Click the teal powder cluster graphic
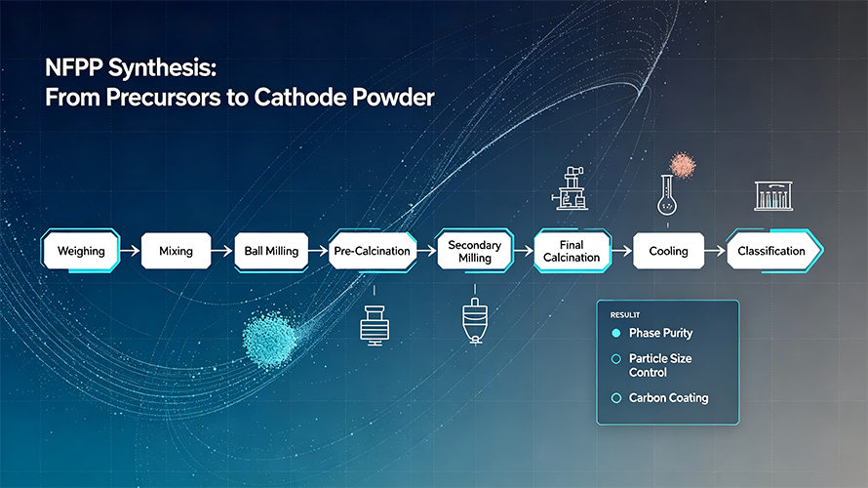This screenshot has height=488, width=868. pyautogui.click(x=269, y=339)
